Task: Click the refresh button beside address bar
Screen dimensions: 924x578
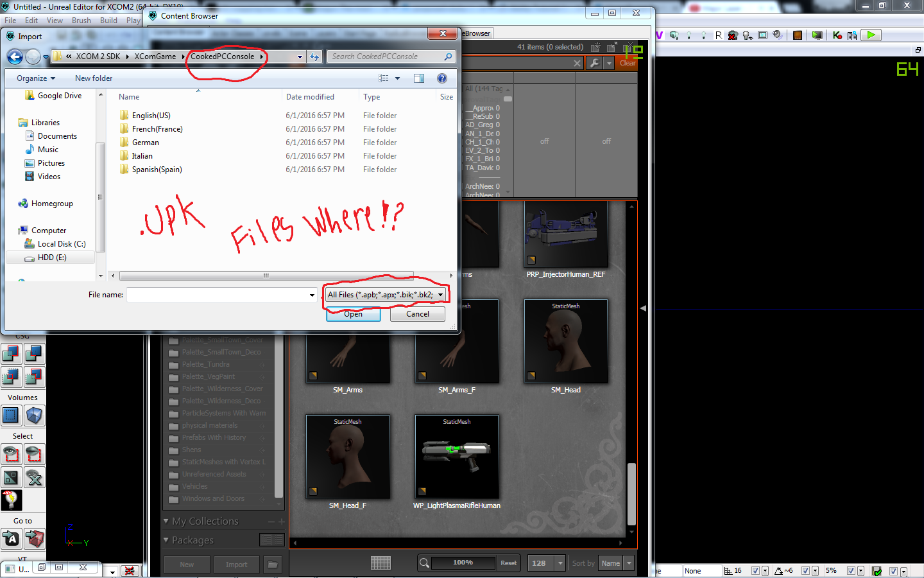Action: pos(314,57)
